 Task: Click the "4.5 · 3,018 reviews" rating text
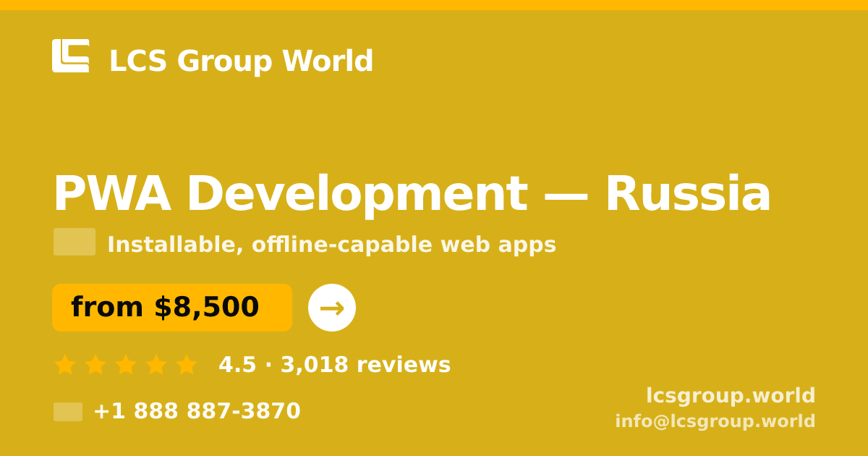pyautogui.click(x=335, y=365)
